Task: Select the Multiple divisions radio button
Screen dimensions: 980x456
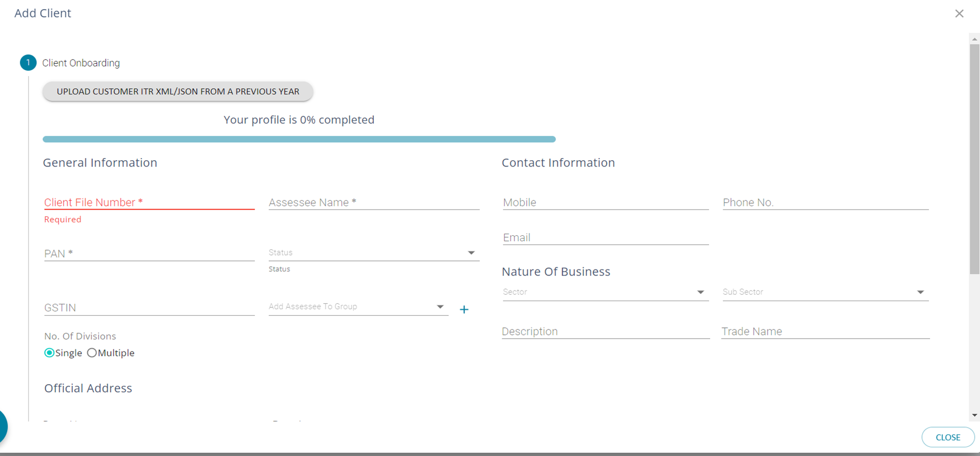Action: (92, 353)
